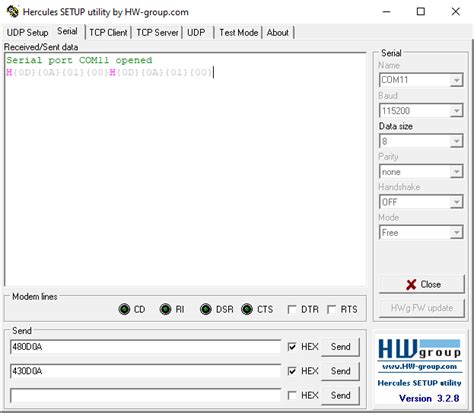The height and width of the screenshot is (413, 474).
Task: Click the HW group logo
Action: point(419,349)
